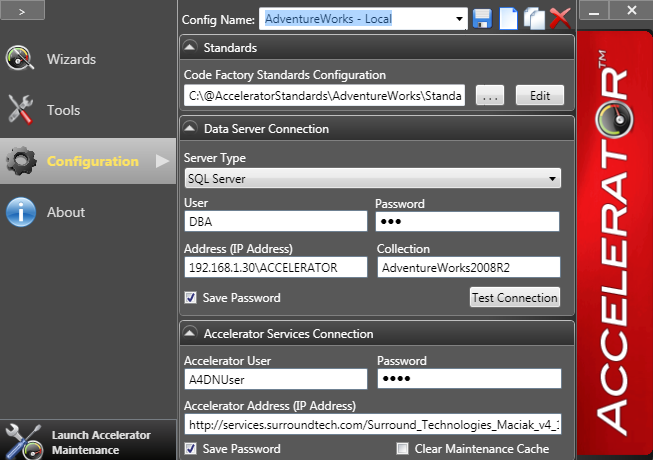This screenshot has width=653, height=460.
Task: Click the Test Connection button
Action: 515,298
